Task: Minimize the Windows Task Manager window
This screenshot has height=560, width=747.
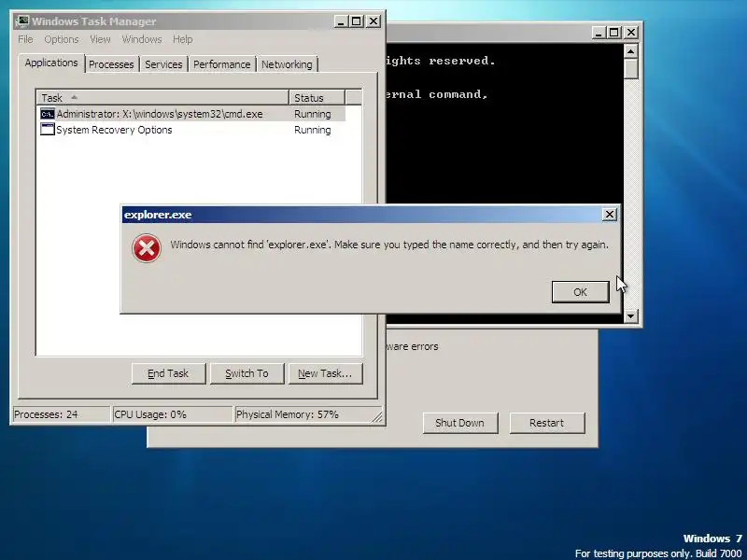Action: point(341,21)
